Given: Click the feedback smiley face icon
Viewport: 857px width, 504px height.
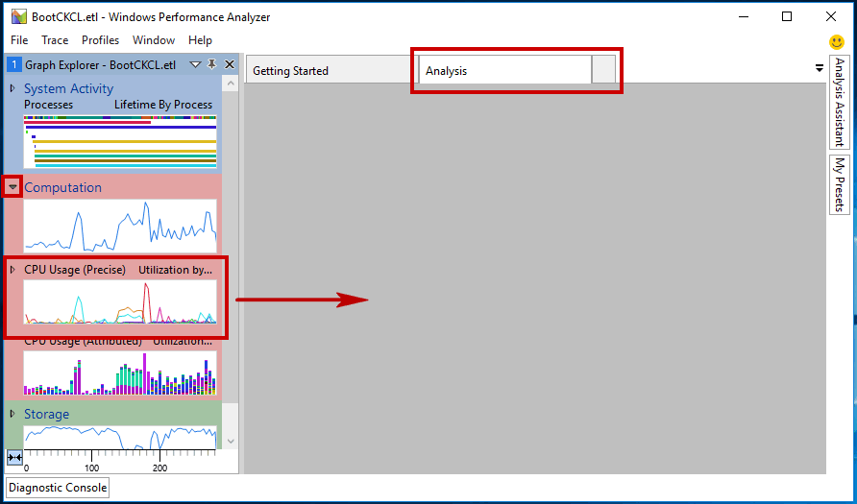Looking at the screenshot, I should tap(836, 42).
